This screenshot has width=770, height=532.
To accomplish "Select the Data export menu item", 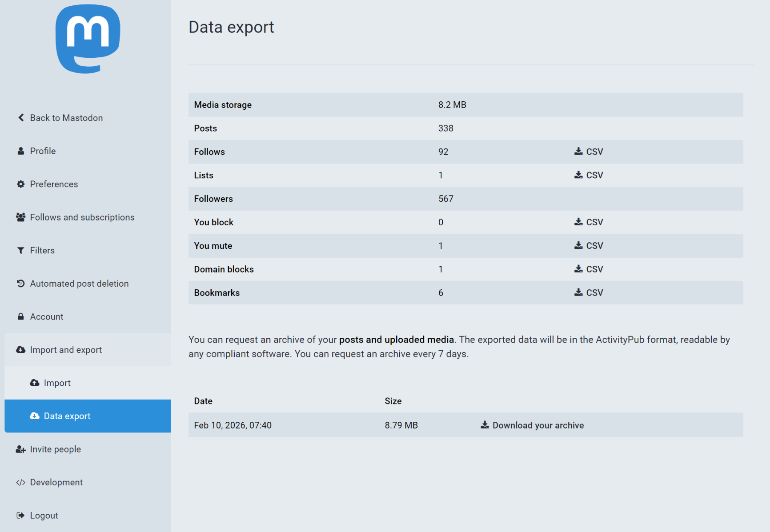I will pos(67,416).
